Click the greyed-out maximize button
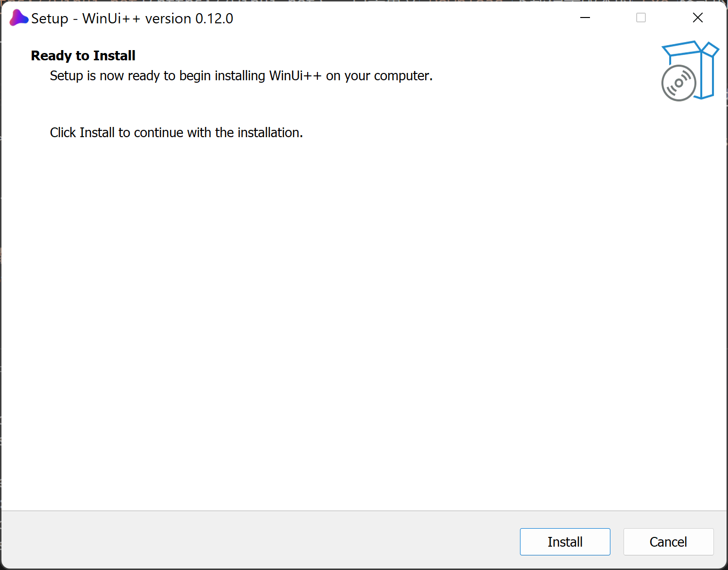The width and height of the screenshot is (728, 570). [x=641, y=18]
